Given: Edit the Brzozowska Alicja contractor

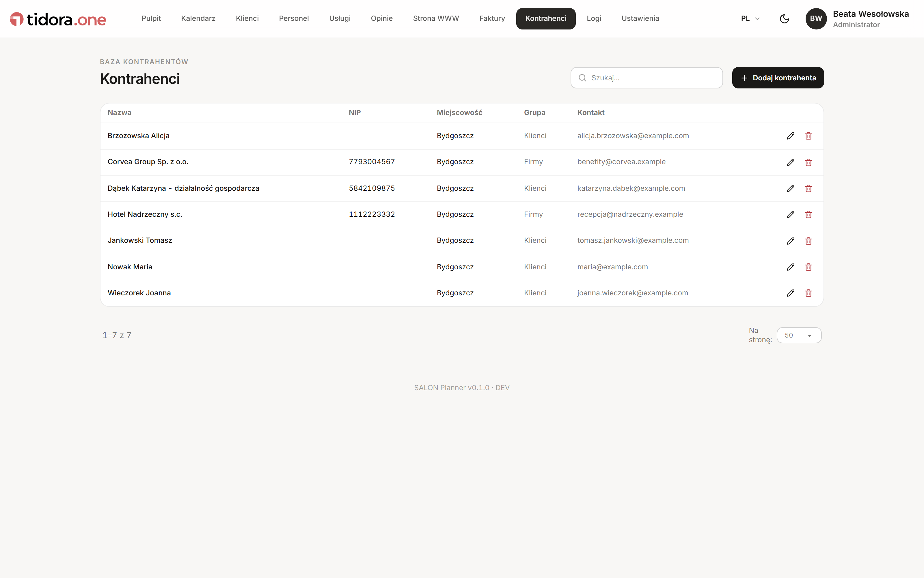Looking at the screenshot, I should coord(790,136).
